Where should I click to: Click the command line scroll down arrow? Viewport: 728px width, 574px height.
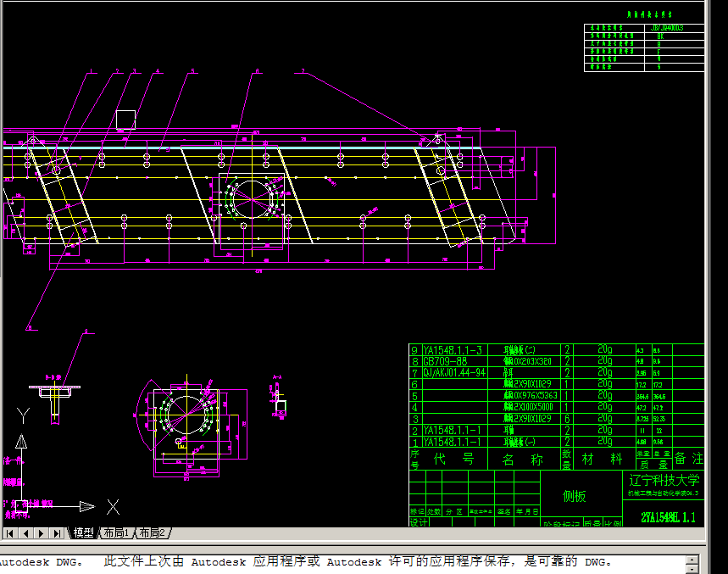click(692, 570)
